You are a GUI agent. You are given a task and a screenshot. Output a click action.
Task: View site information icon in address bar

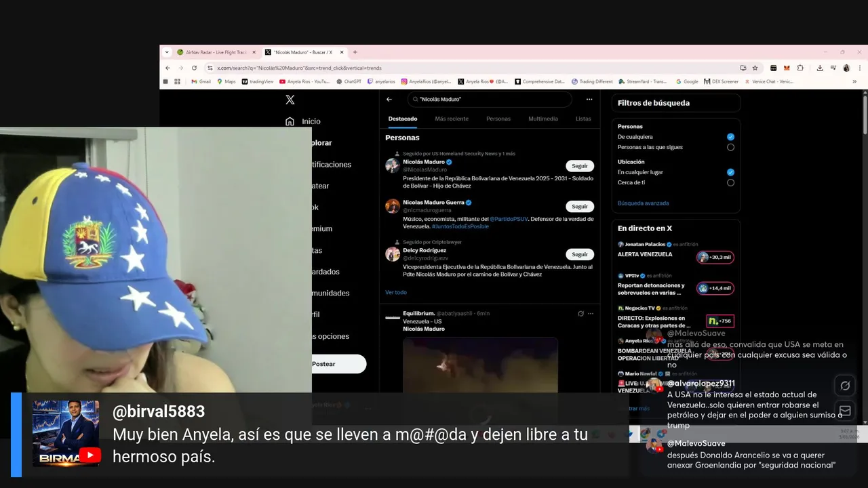tap(210, 68)
